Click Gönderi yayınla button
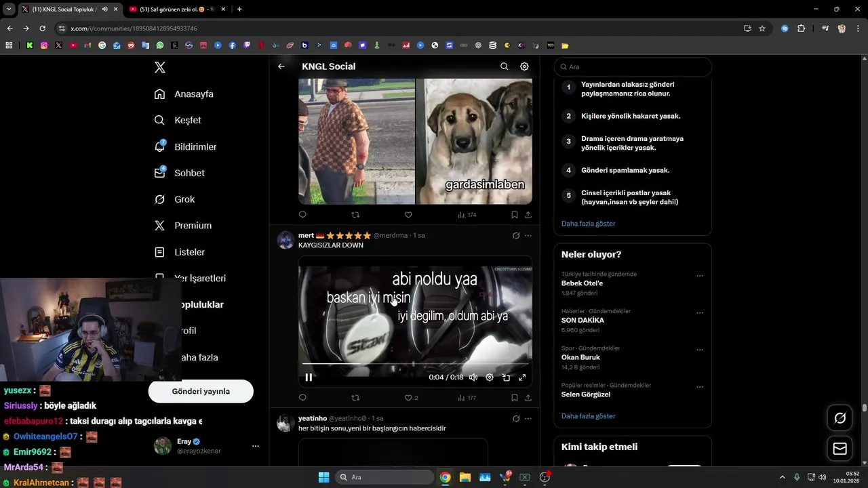 [201, 391]
